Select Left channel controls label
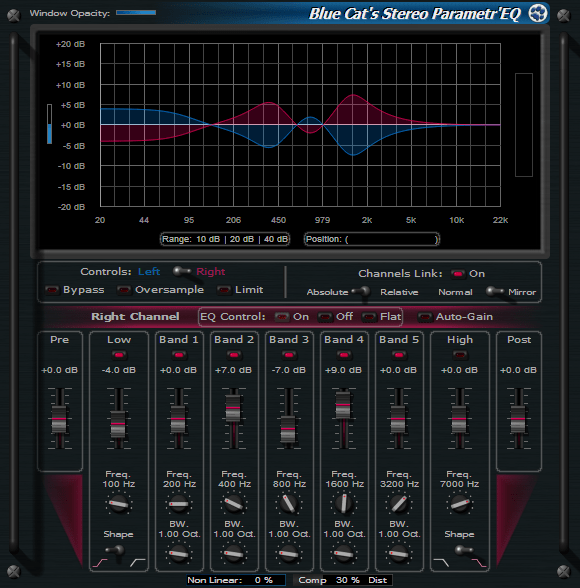Screen dimensions: 580x588 (x=149, y=272)
